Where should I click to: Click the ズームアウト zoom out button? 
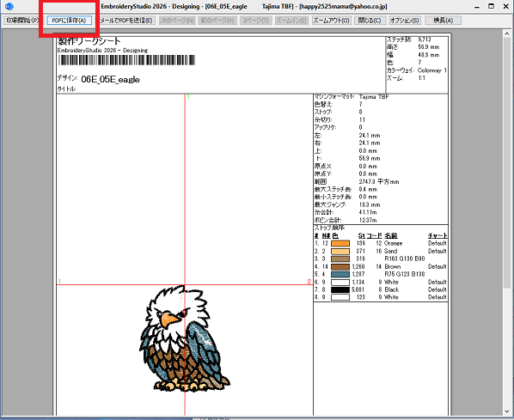331,21
